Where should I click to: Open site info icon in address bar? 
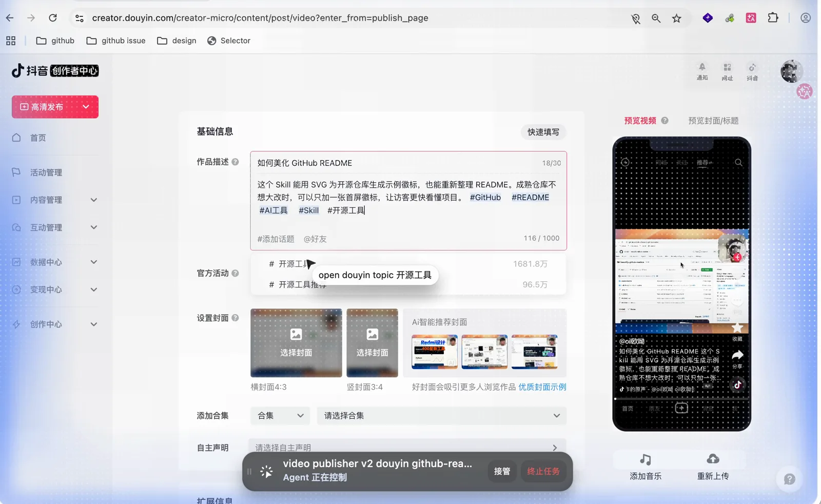pyautogui.click(x=79, y=18)
